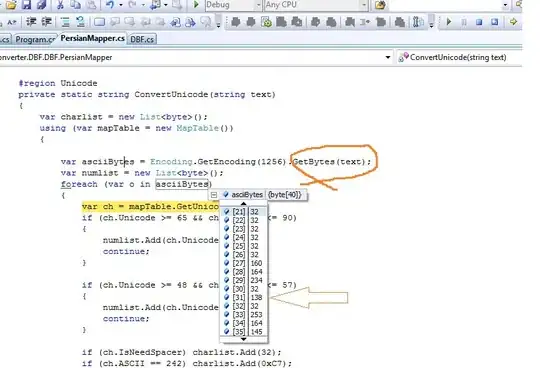This screenshot has width=540, height=368.
Task: Click the Pause (break all) debug icon
Action: click(464, 22)
